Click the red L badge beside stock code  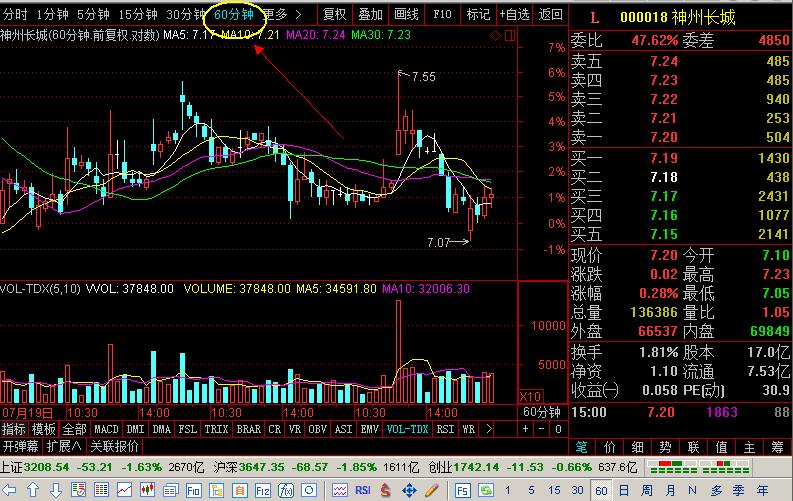coord(594,18)
